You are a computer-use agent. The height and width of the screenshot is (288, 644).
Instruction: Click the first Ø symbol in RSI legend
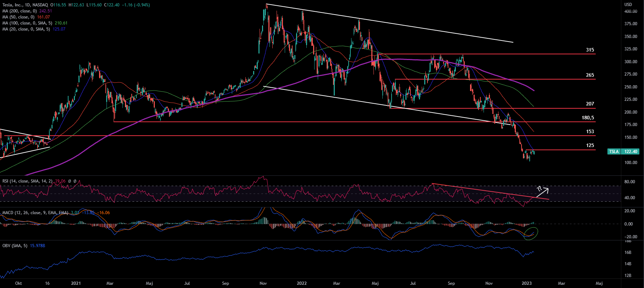point(70,181)
